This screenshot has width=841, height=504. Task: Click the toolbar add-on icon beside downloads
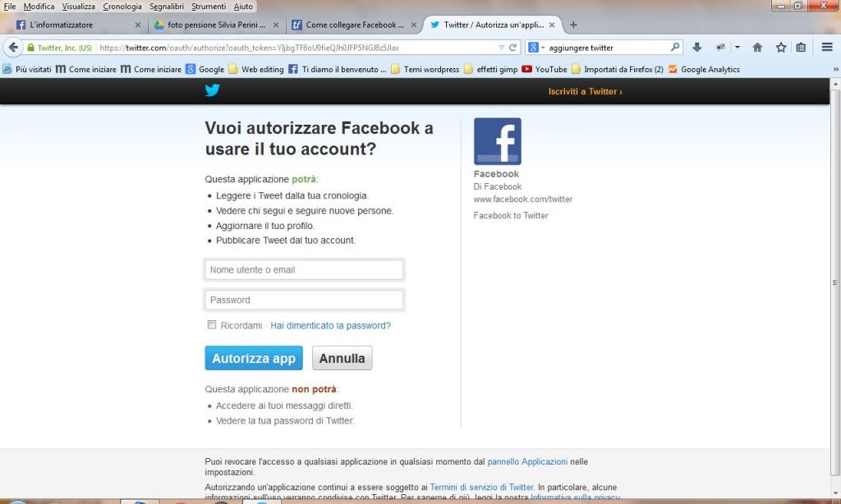pos(721,47)
